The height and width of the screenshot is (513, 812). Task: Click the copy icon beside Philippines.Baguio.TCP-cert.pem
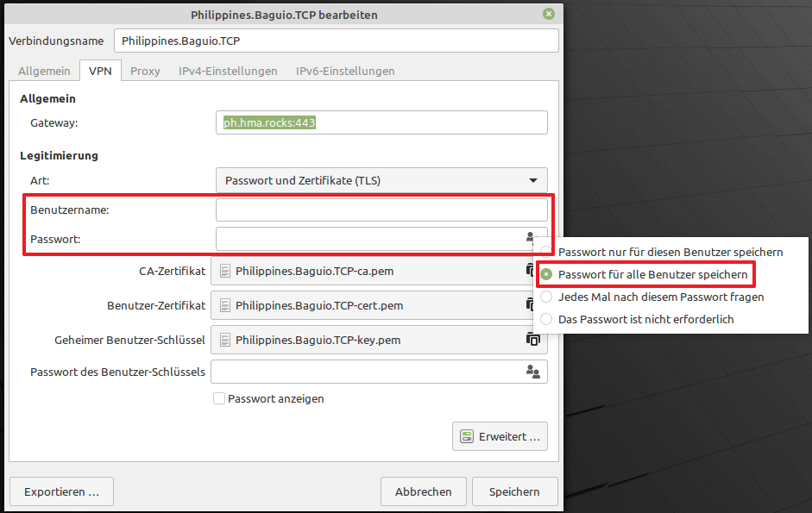click(530, 304)
